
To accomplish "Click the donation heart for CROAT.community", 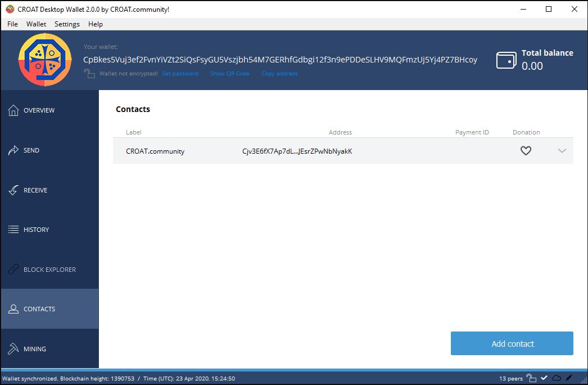I will point(526,151).
